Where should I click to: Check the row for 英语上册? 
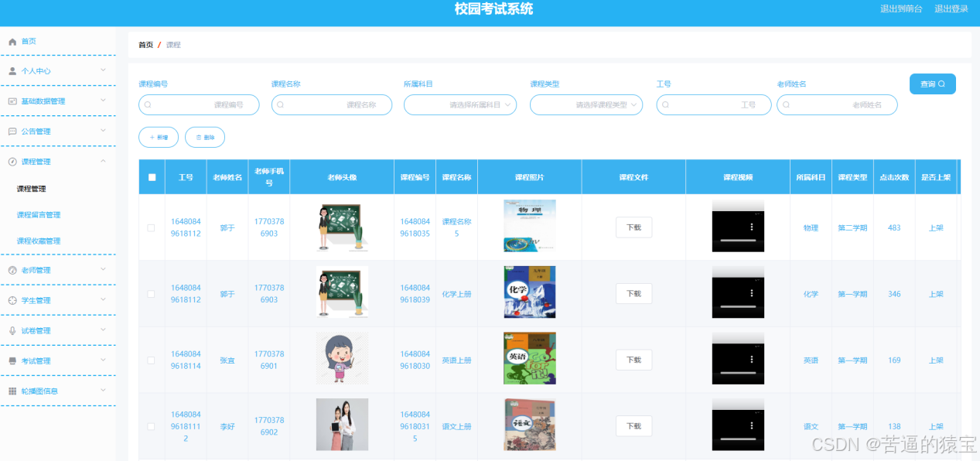(x=151, y=360)
